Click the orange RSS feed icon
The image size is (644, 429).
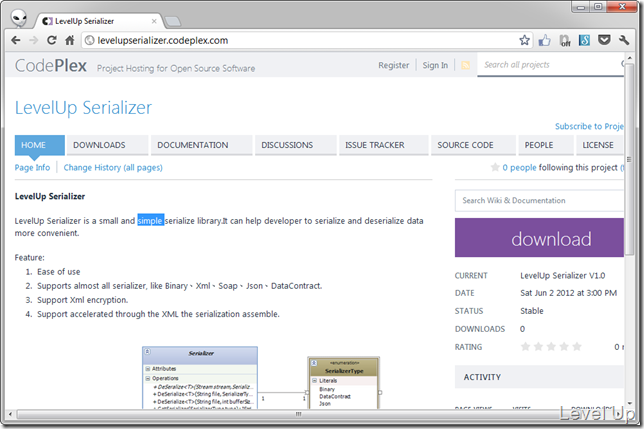tap(465, 65)
